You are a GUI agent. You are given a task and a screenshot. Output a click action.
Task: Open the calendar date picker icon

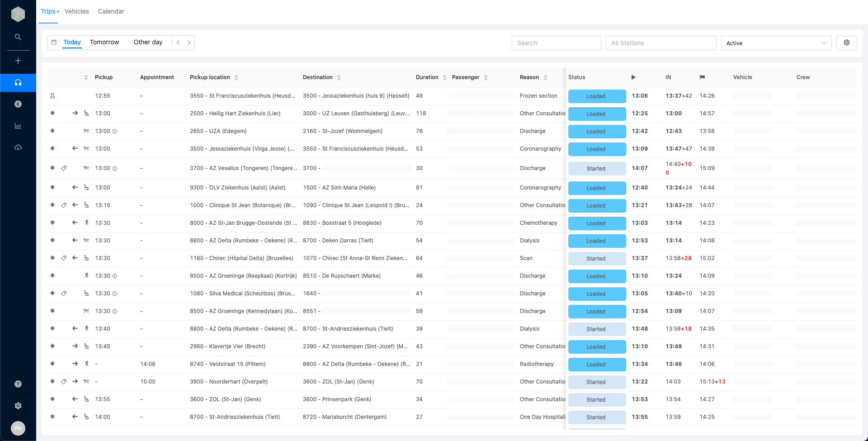coord(54,43)
